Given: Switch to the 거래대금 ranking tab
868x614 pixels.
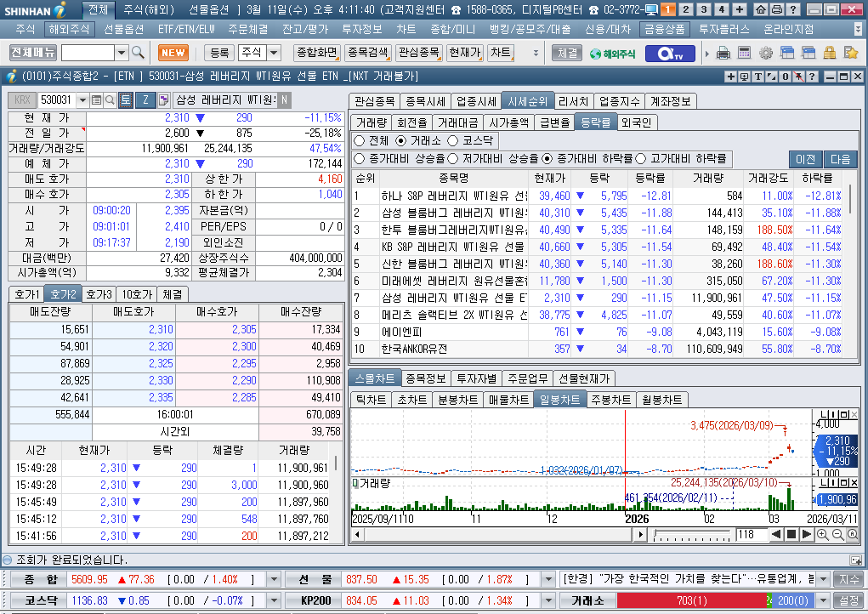Looking at the screenshot, I should tap(457, 122).
